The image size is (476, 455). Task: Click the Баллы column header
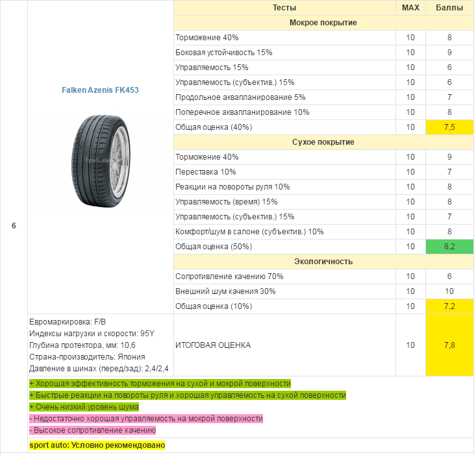449,8
